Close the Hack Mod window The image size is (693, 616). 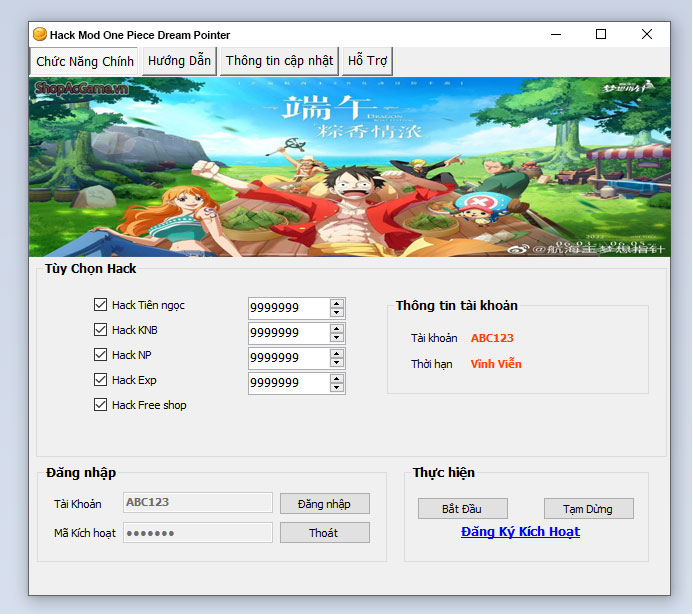point(647,34)
